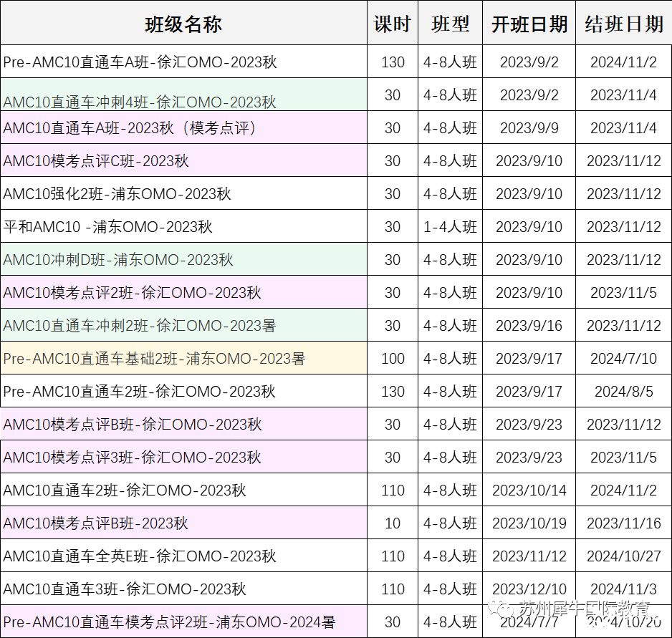Image resolution: width=672 pixels, height=638 pixels.
Task: Select the 2023/10/14 start date cell
Action: pyautogui.click(x=529, y=490)
